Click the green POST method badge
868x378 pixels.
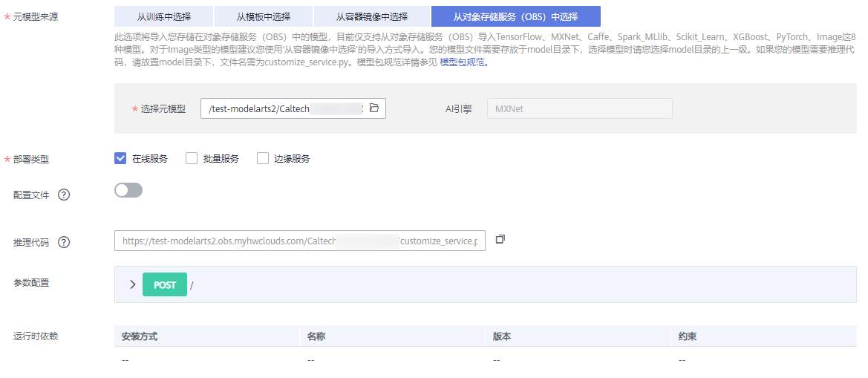pyautogui.click(x=164, y=284)
